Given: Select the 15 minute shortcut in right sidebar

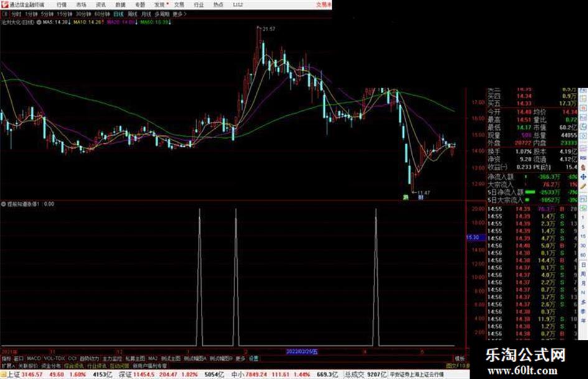Looking at the screenshot, I should click(583, 236).
